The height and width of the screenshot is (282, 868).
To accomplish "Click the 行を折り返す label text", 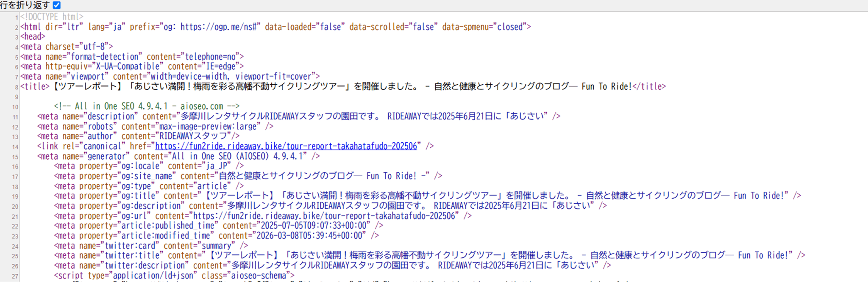I will click(x=25, y=5).
